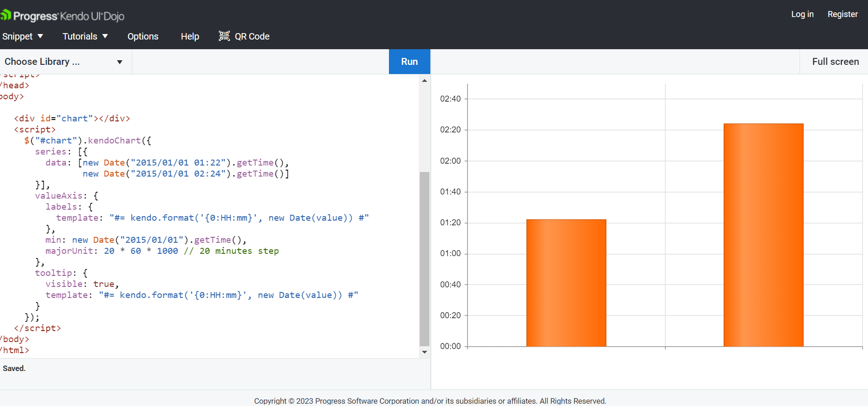Open the Help menu

point(190,36)
